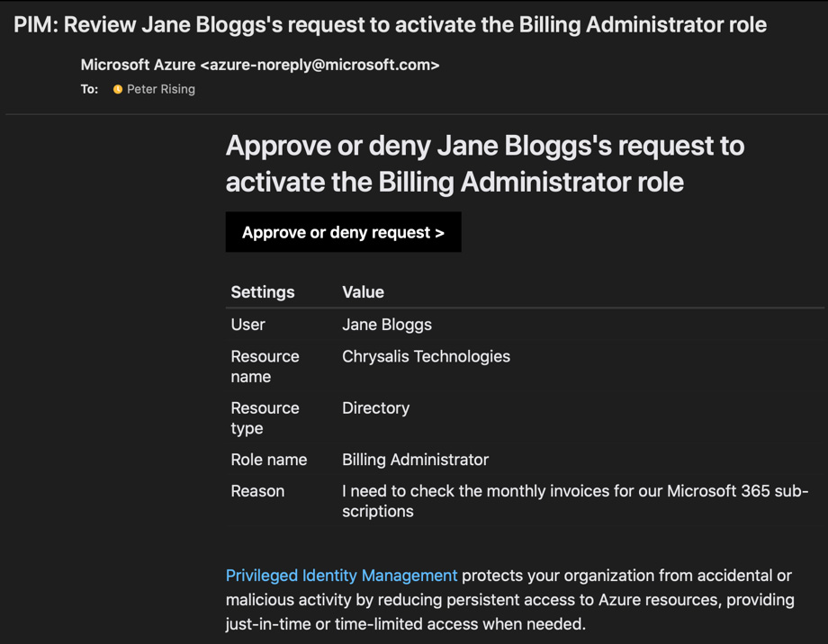Click the Settings column header
Screen dimensions: 828x644
(x=263, y=292)
